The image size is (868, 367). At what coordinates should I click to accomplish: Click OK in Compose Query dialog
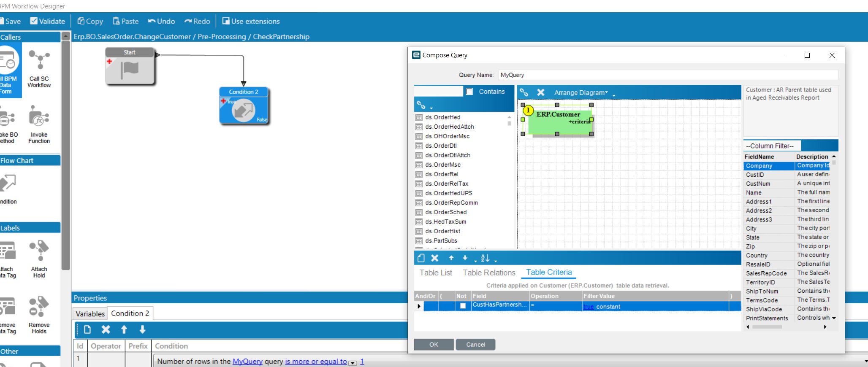tap(434, 345)
